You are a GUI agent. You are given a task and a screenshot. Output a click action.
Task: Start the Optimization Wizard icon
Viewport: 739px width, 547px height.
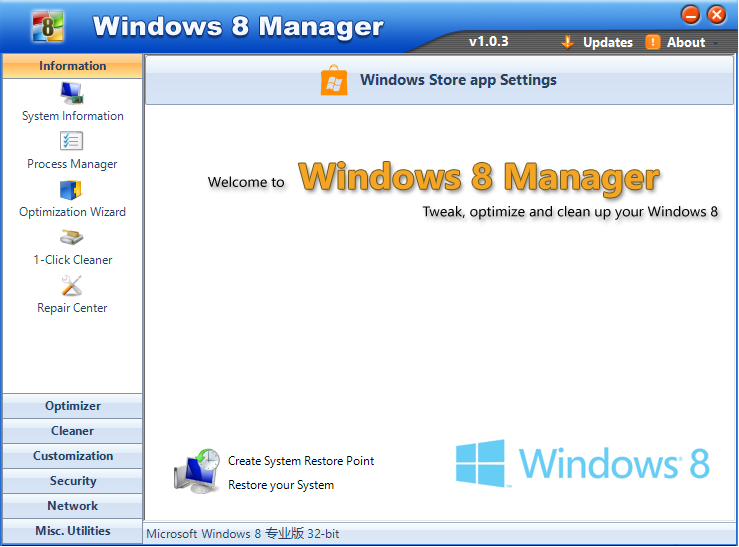[71, 190]
